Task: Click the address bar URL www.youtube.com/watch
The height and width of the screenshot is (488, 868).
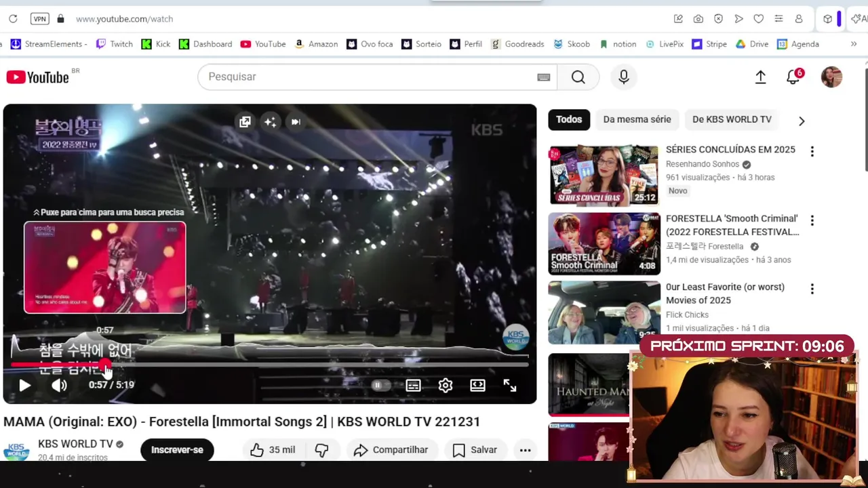Action: click(x=124, y=19)
